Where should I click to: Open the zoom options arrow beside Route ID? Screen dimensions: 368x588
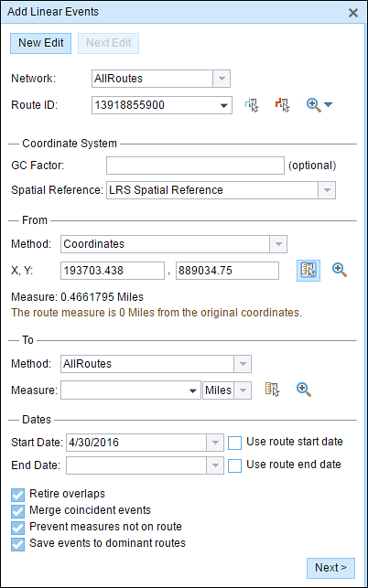click(x=328, y=105)
